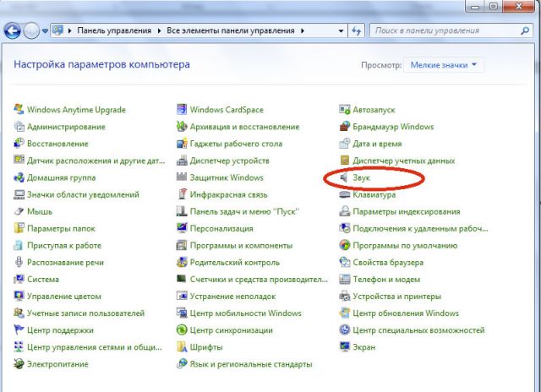Open the Дата и время link
The height and width of the screenshot is (392, 541).
(x=377, y=144)
